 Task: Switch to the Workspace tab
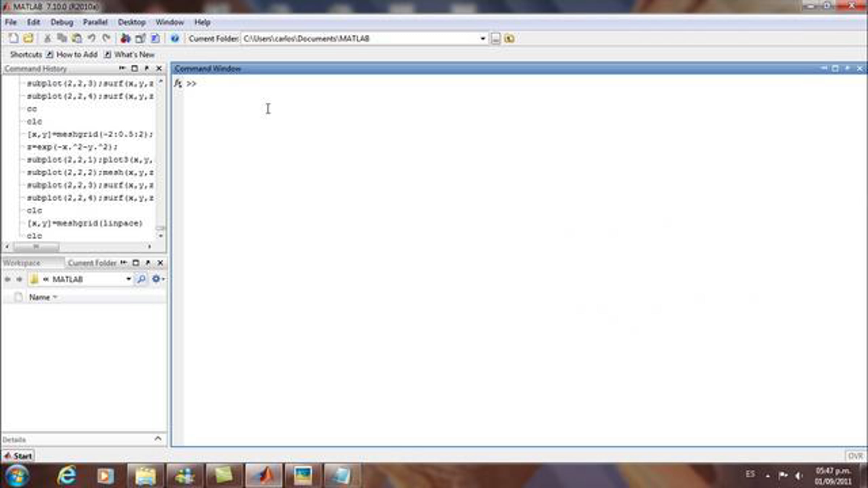point(22,263)
